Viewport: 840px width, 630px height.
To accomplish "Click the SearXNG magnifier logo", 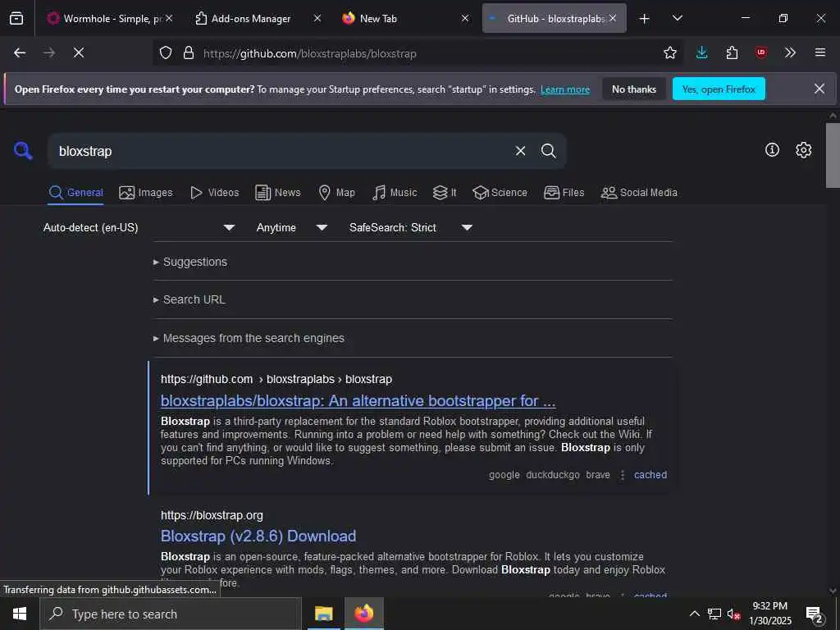I will pyautogui.click(x=23, y=151).
